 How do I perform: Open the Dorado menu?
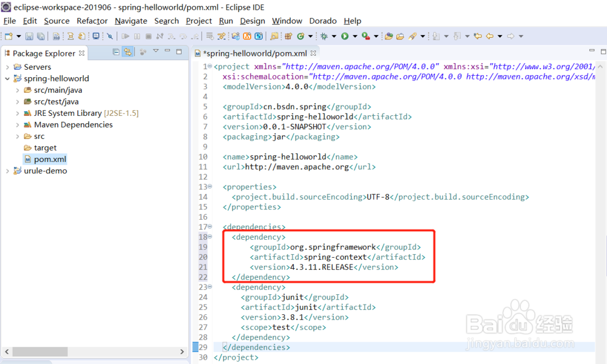tap(323, 21)
